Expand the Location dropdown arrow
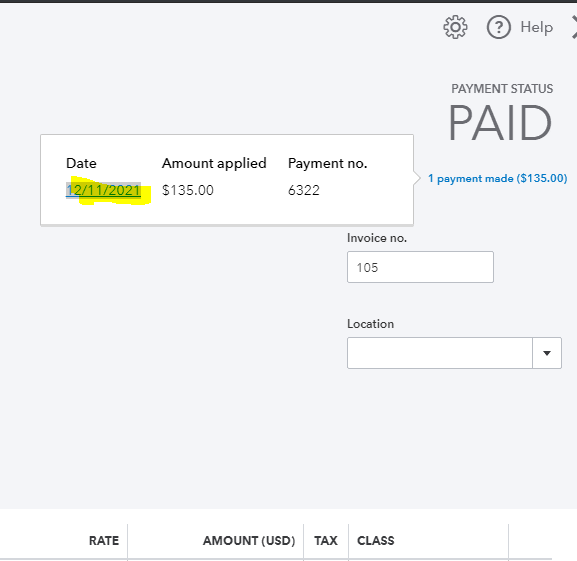This screenshot has height=561, width=577. click(x=547, y=353)
